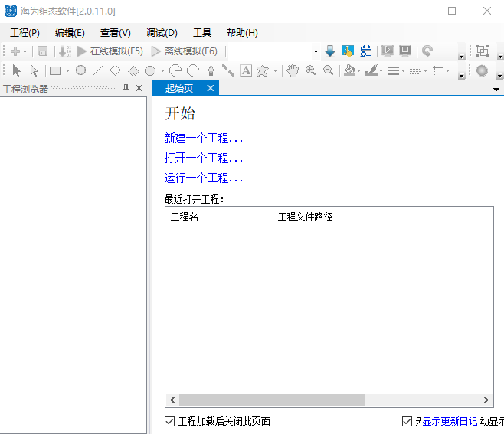Select the text label tool
This screenshot has width=504, height=434.
(246, 70)
